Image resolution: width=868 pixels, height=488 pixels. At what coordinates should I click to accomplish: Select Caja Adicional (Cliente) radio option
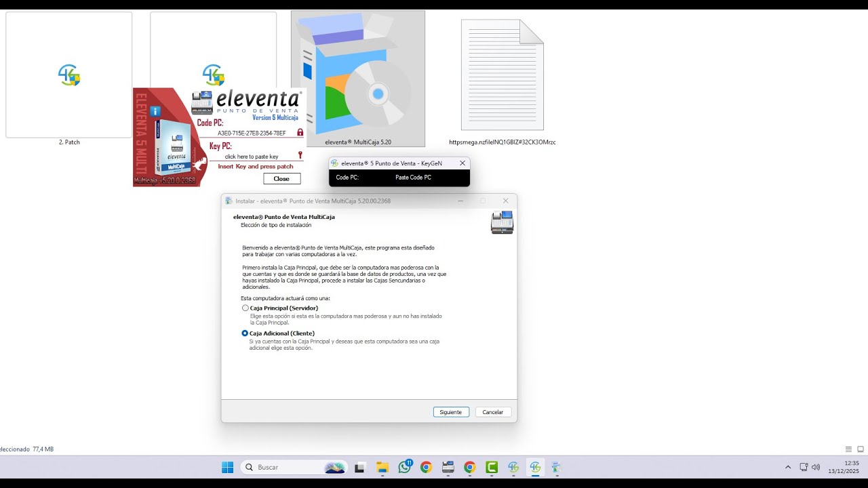pos(245,333)
